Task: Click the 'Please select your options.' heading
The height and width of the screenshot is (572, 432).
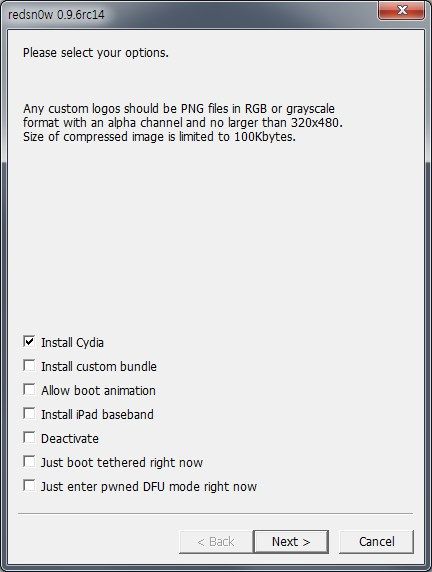Action: pyautogui.click(x=96, y=53)
